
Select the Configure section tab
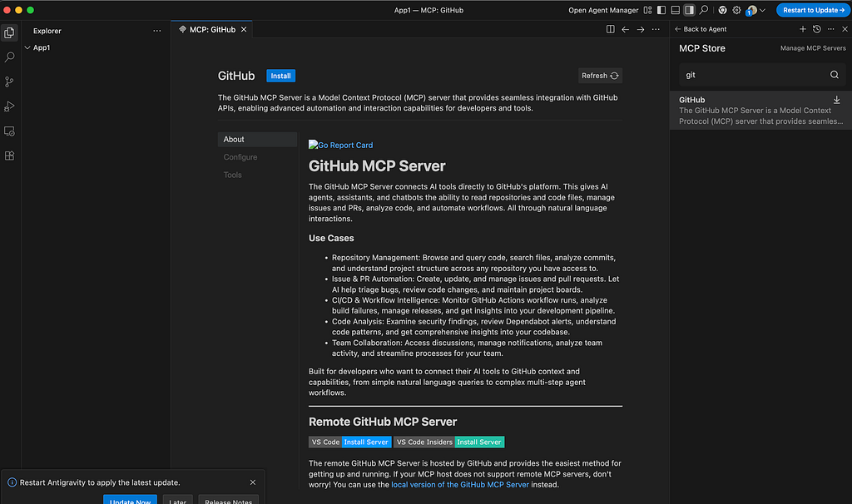(257, 157)
